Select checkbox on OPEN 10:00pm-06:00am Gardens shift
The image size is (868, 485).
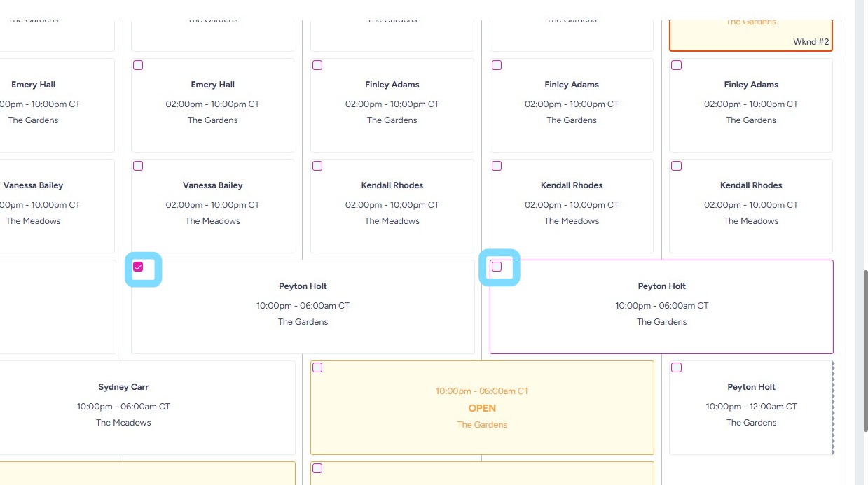317,367
